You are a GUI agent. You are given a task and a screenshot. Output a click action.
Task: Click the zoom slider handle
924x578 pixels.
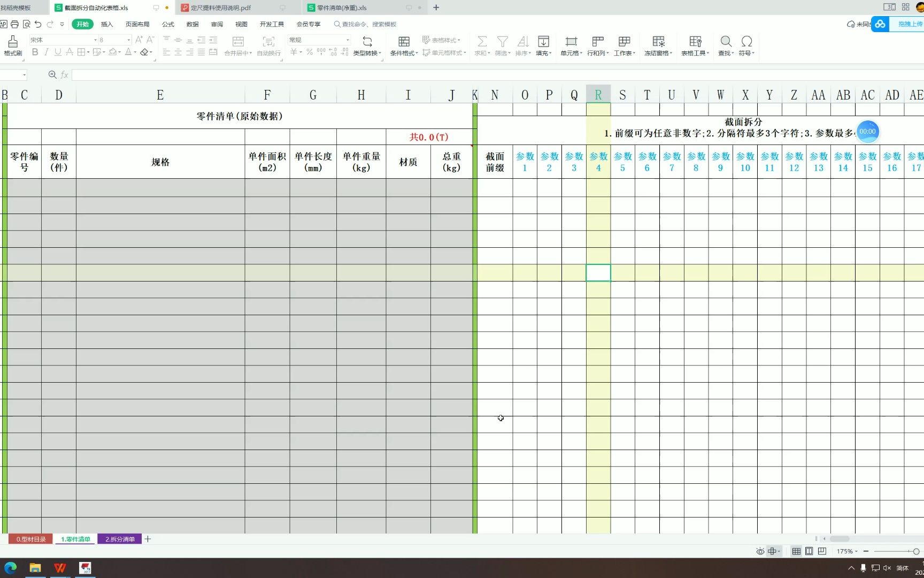point(916,551)
